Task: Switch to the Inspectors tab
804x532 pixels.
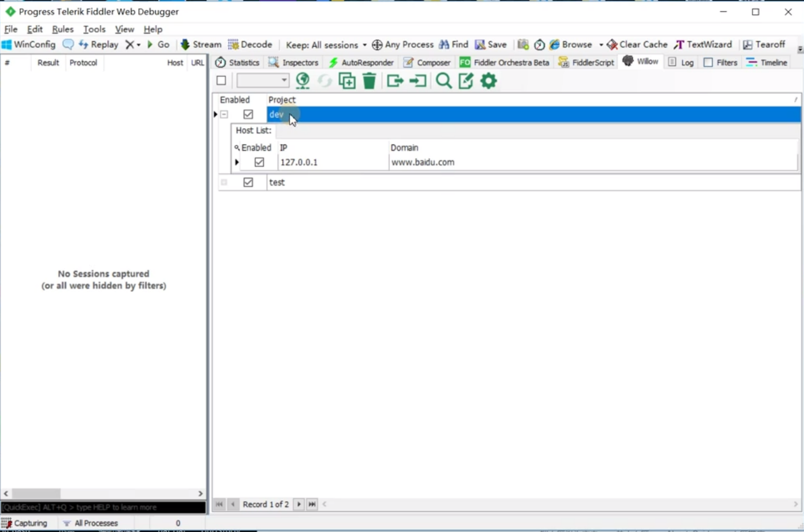Action: pos(294,62)
